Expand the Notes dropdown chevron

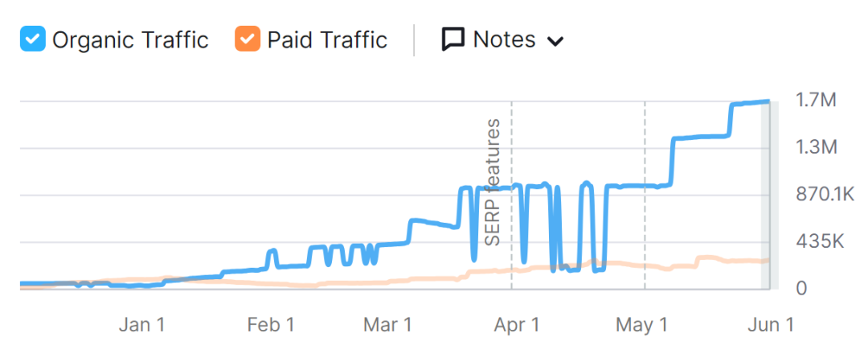pyautogui.click(x=555, y=41)
